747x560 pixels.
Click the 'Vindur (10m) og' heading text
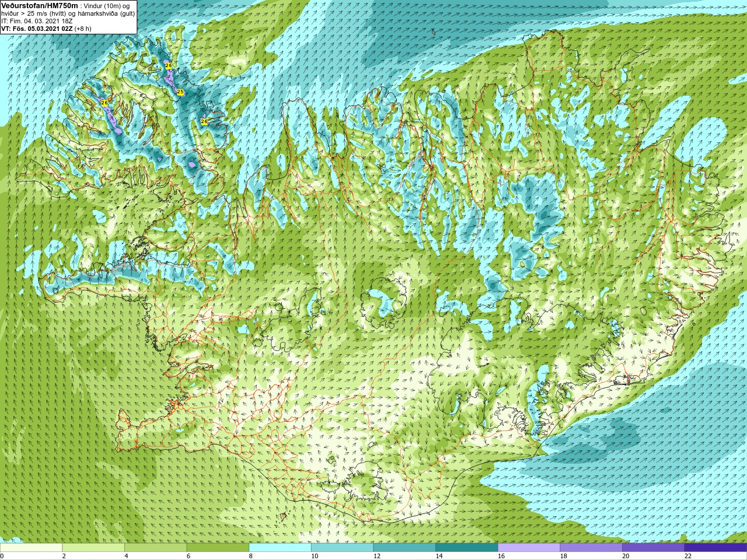click(x=107, y=6)
